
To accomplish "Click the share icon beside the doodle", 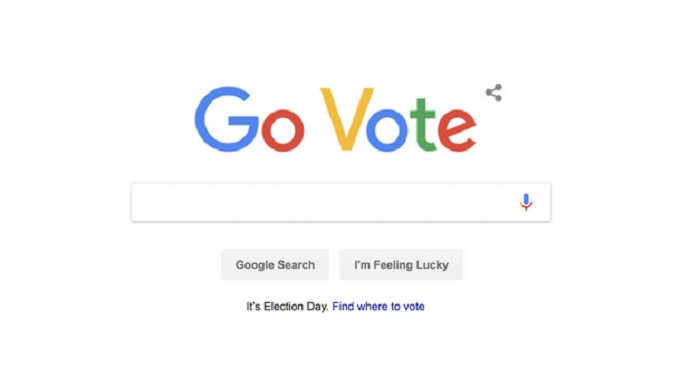I will (494, 93).
